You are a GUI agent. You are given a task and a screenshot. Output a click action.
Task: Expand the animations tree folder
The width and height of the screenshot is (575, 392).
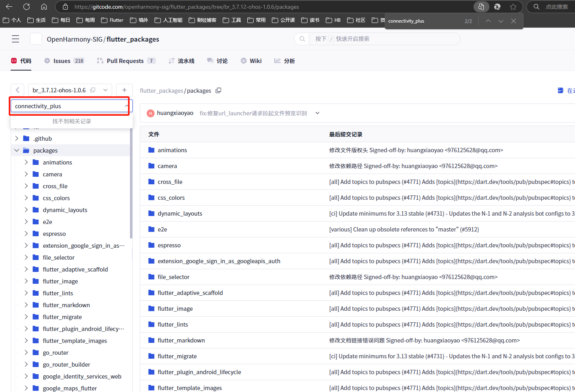pos(26,162)
